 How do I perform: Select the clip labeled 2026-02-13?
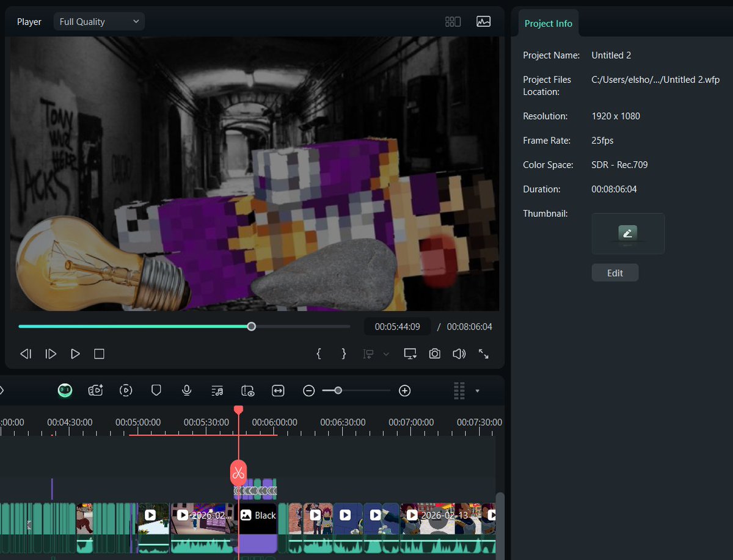(440, 528)
